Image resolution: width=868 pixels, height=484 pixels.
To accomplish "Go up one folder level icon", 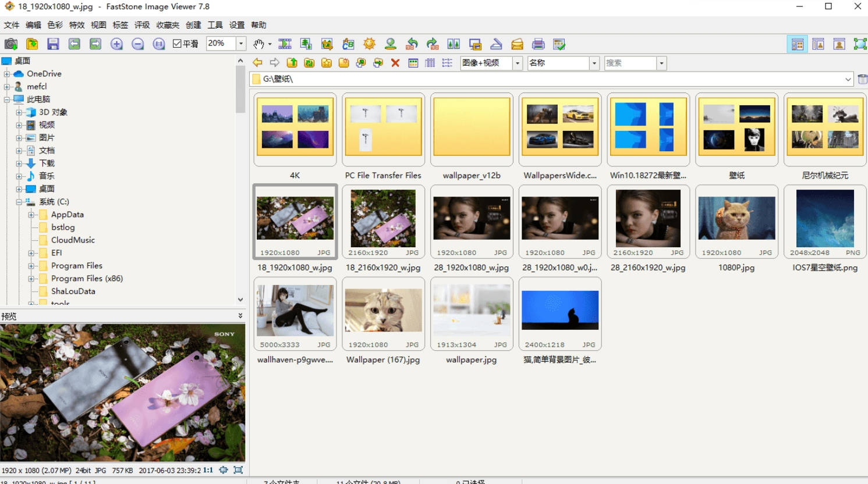I will tap(292, 63).
